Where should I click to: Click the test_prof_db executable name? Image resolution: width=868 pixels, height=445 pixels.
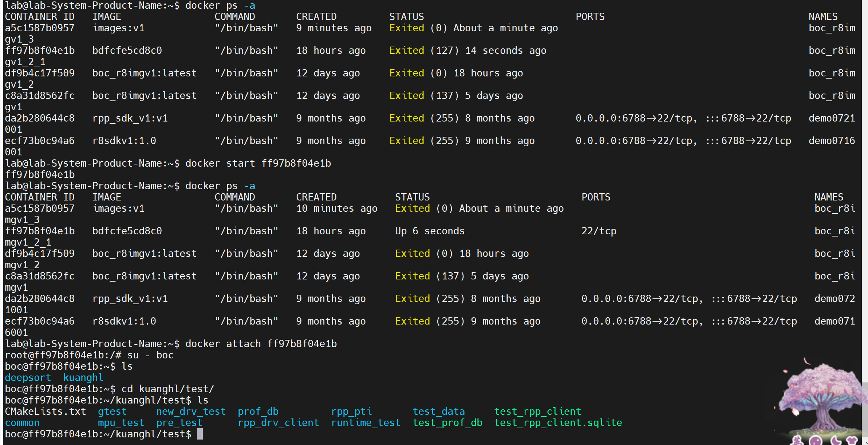coord(447,423)
